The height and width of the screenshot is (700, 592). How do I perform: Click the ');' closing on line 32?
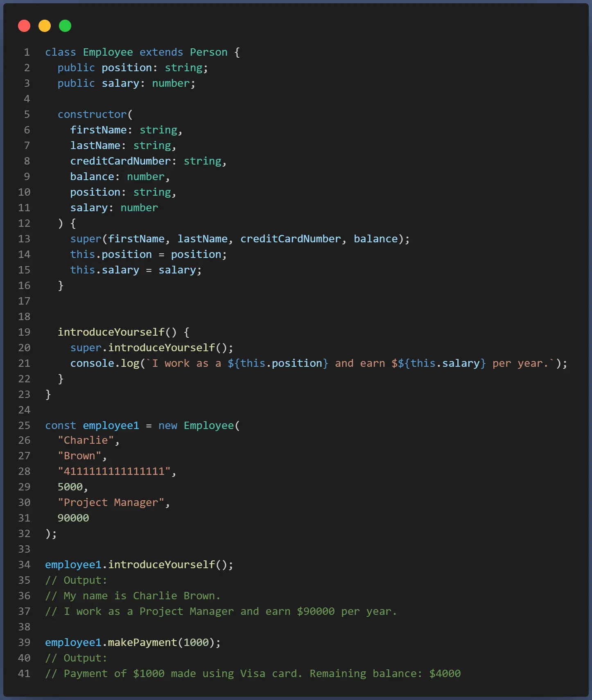51,534
